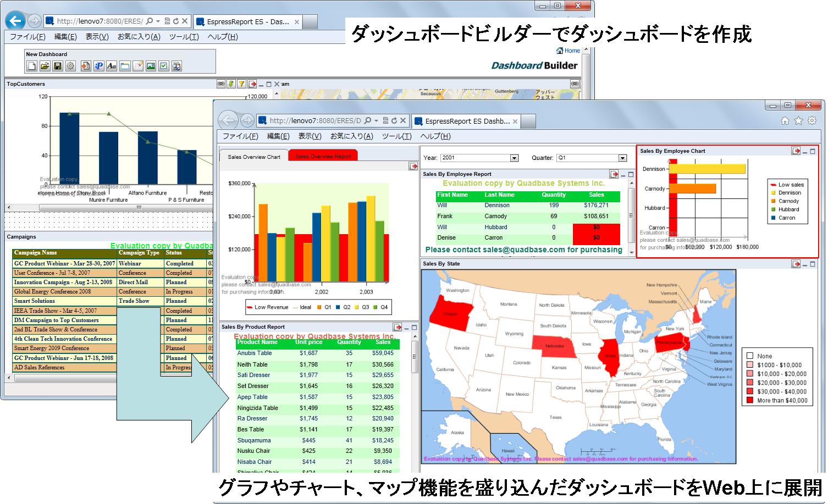Screen dimensions: 828x504
Task: Refresh the page in front browser address bar
Action: coord(394,120)
